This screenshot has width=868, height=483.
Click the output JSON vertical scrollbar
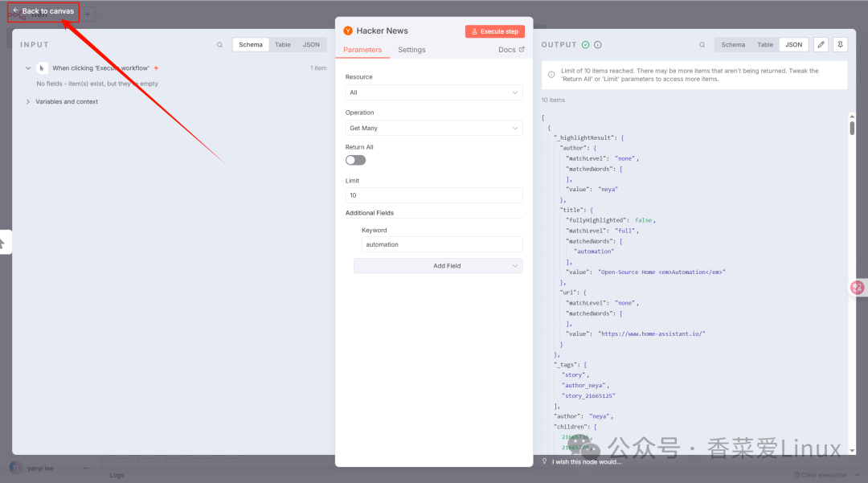click(x=852, y=129)
